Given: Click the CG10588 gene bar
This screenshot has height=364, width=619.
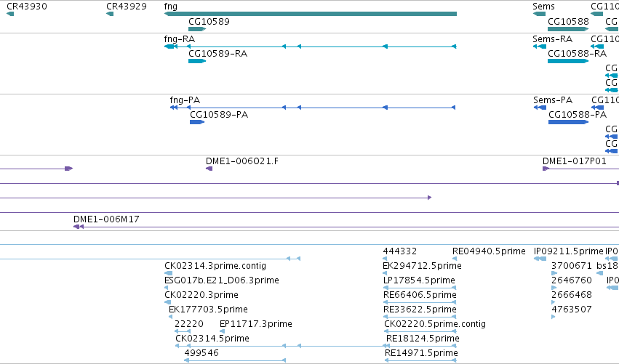Looking at the screenshot, I should click(568, 29).
